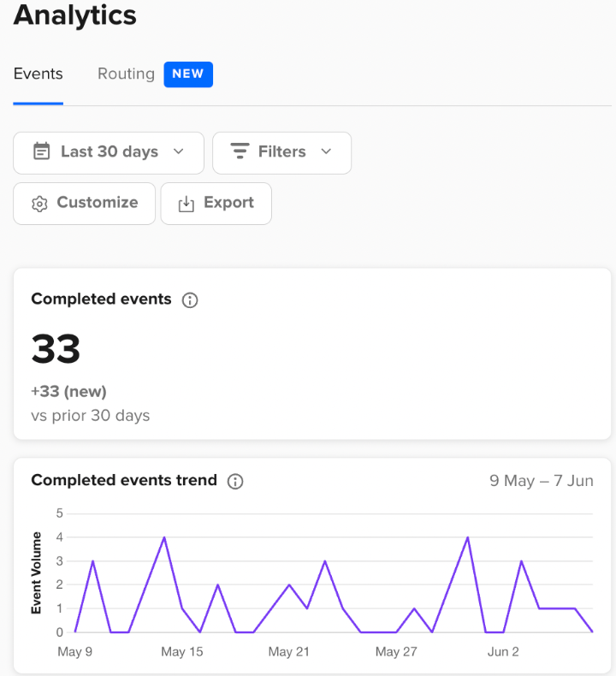
Task: Click the calendar icon in date range button
Action: click(x=41, y=151)
